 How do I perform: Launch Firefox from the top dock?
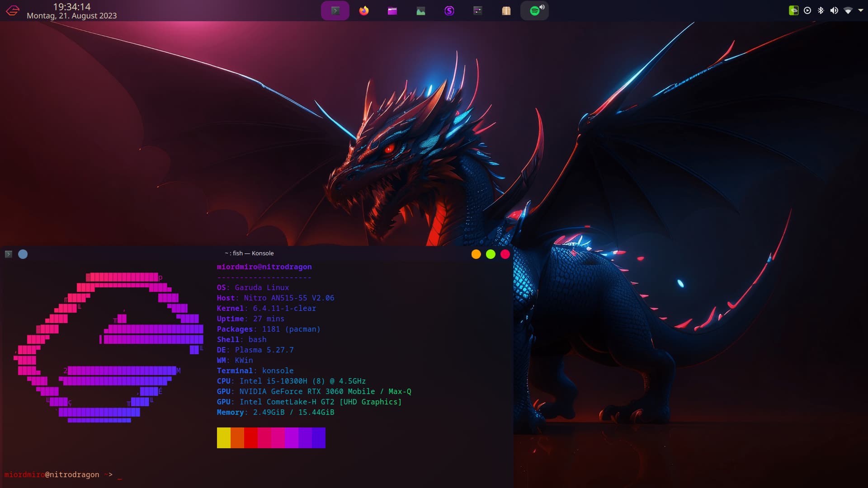click(364, 10)
